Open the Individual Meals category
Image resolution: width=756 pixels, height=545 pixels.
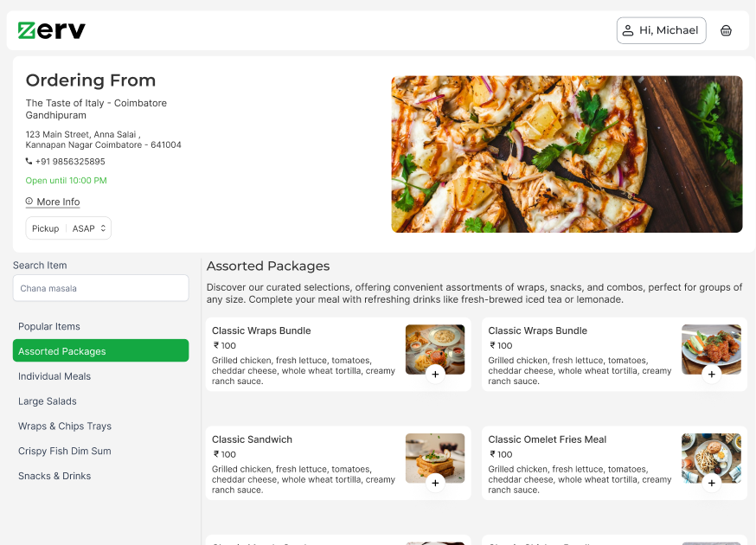click(x=54, y=376)
